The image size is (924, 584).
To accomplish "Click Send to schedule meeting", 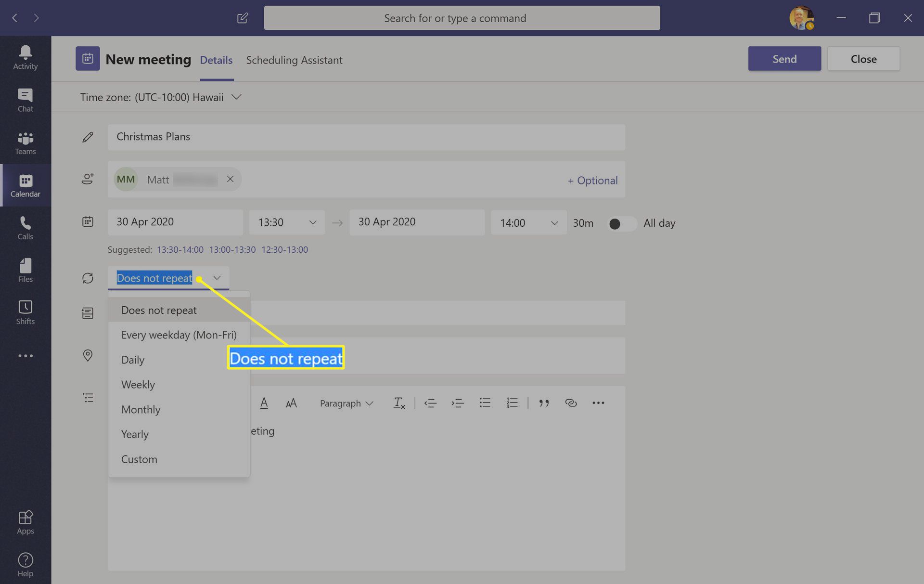I will coord(784,59).
